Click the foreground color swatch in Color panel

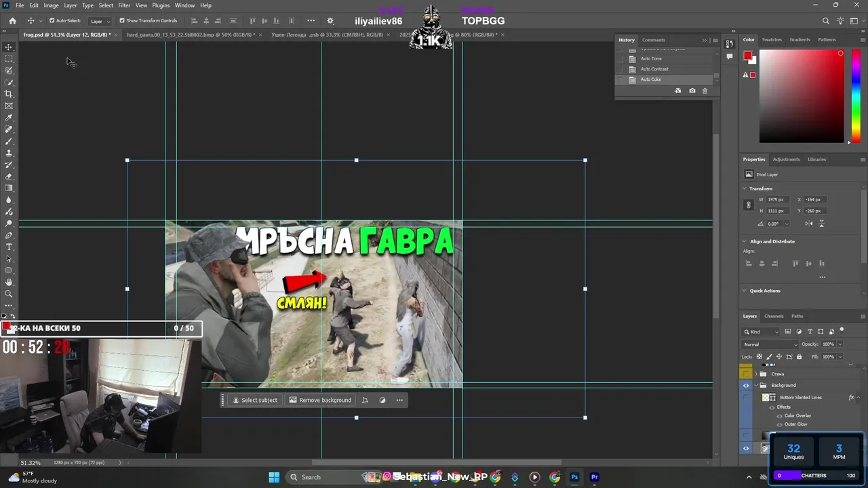[747, 56]
